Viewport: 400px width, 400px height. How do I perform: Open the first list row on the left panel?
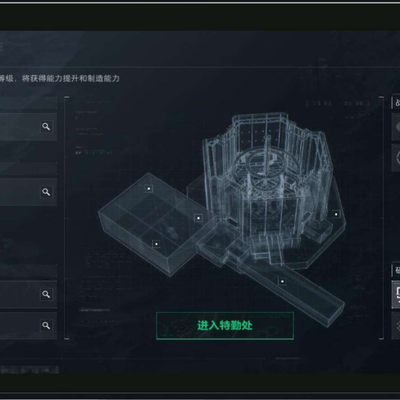(28, 126)
